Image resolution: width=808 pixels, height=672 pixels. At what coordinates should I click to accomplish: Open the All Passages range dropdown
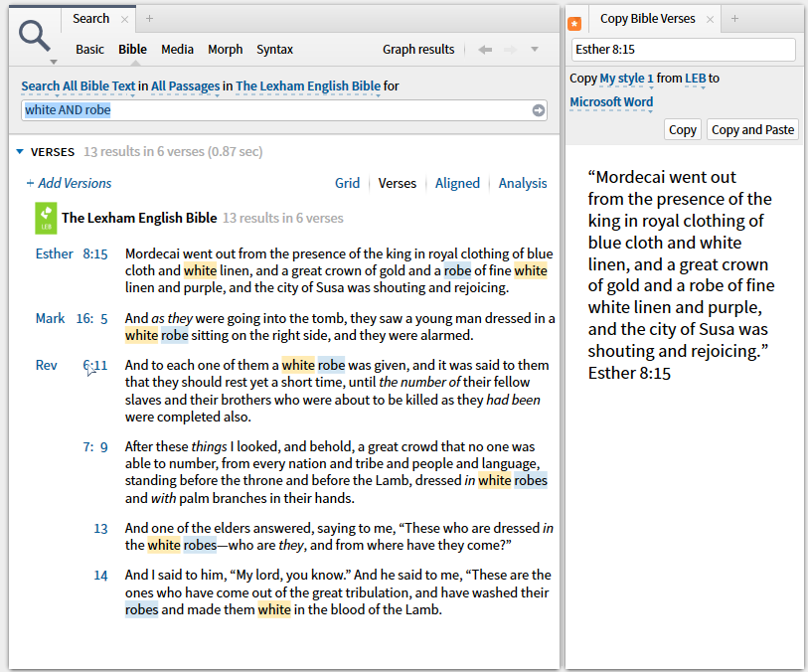tap(186, 86)
